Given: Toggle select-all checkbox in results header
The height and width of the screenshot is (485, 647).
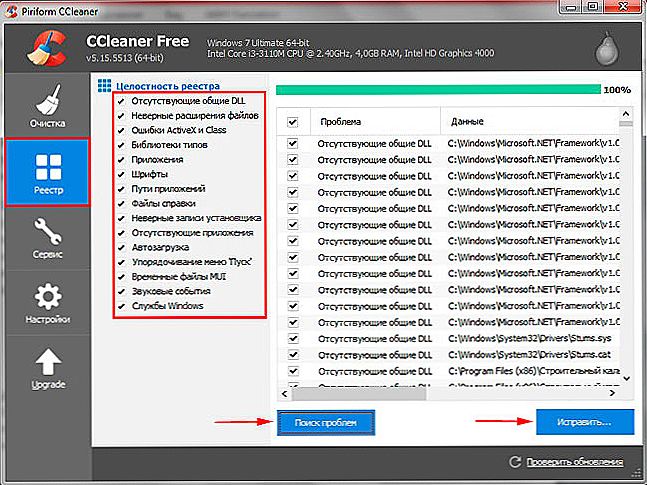Looking at the screenshot, I should tap(293, 122).
